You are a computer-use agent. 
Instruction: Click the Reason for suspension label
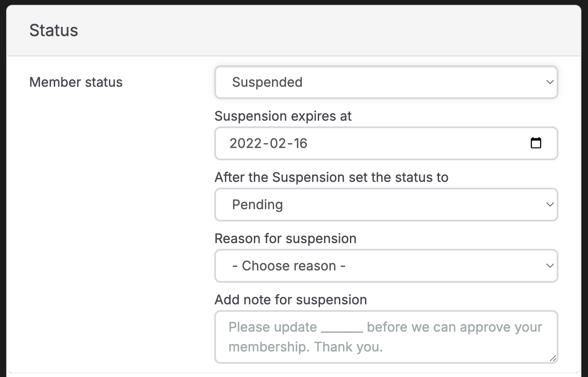click(x=285, y=239)
